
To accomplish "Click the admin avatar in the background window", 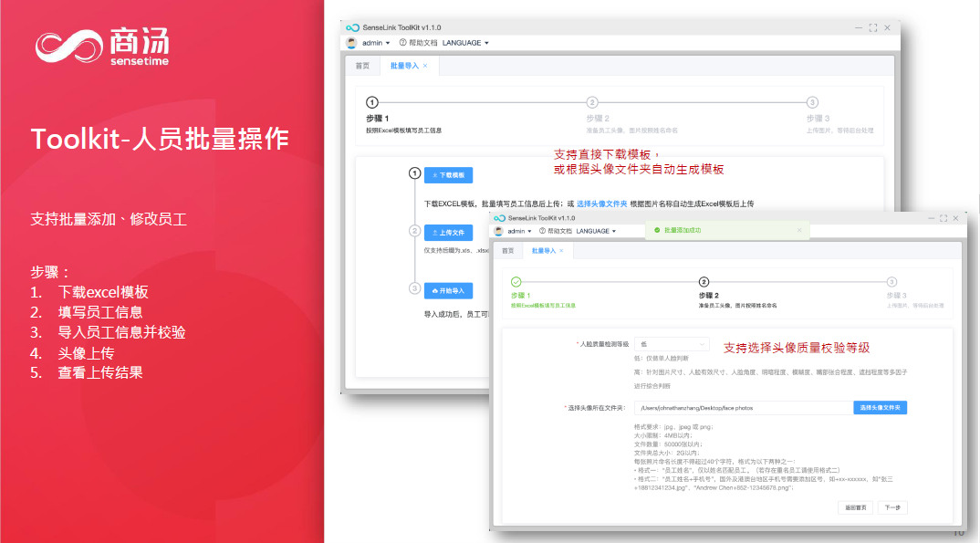I will pyautogui.click(x=351, y=43).
